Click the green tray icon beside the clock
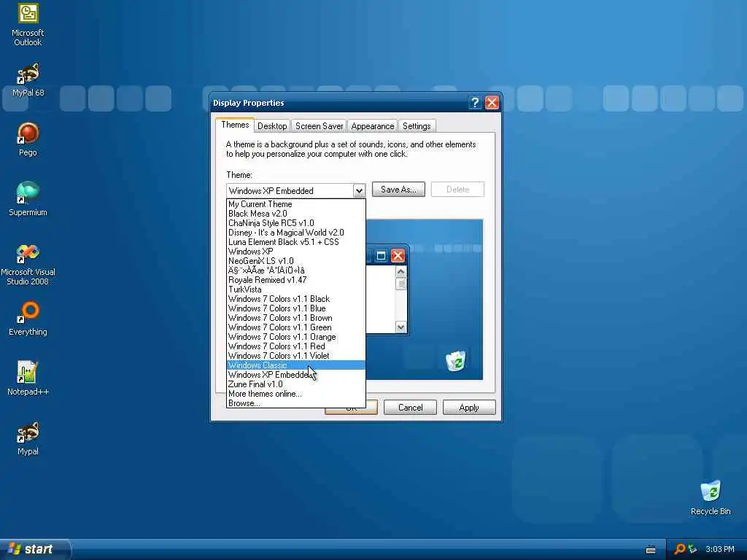This screenshot has width=747, height=560. (x=693, y=550)
